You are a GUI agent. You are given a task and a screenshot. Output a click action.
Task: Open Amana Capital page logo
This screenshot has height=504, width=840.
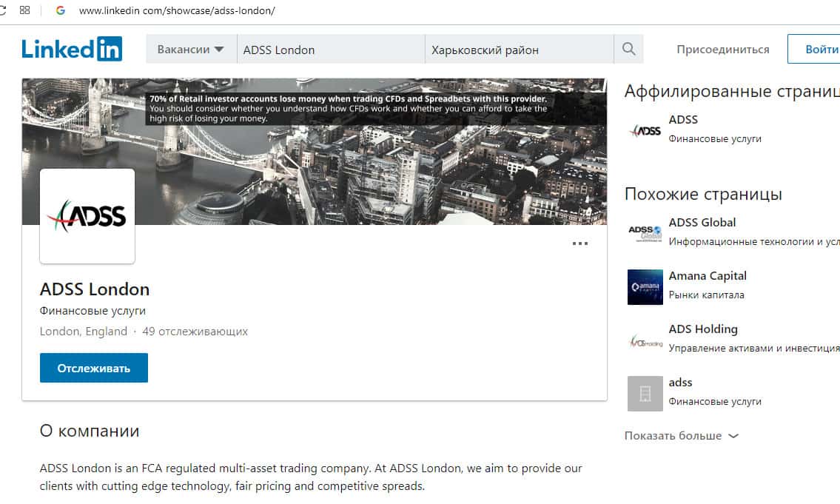click(x=645, y=286)
